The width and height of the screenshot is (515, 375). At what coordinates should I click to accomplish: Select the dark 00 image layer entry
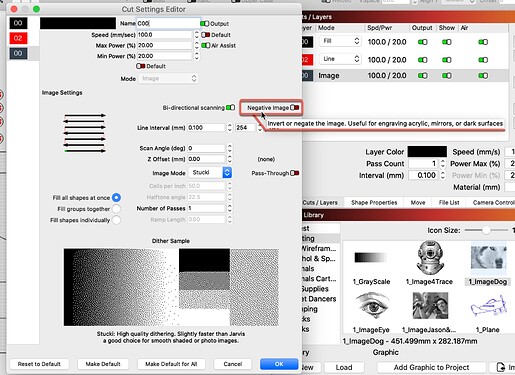coord(18,53)
